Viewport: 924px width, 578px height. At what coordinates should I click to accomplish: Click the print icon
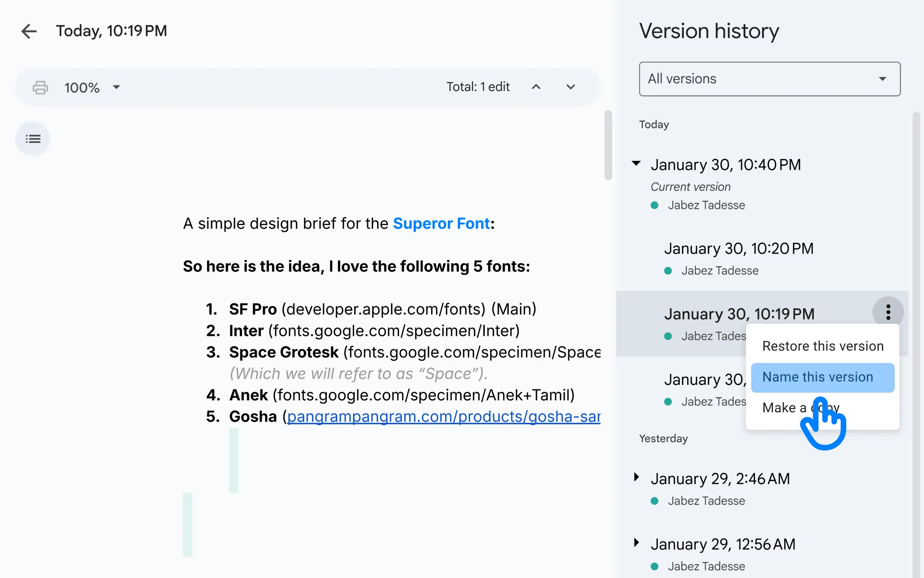click(x=40, y=87)
